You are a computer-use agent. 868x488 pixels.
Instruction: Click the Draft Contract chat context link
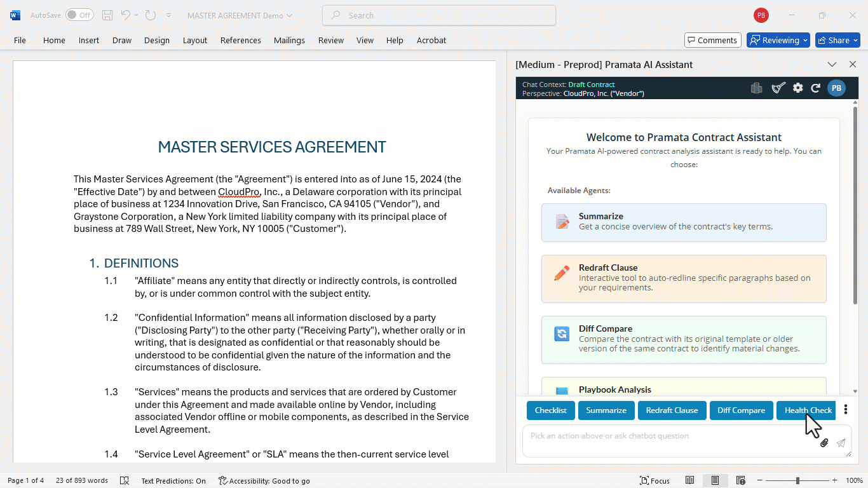tap(592, 85)
